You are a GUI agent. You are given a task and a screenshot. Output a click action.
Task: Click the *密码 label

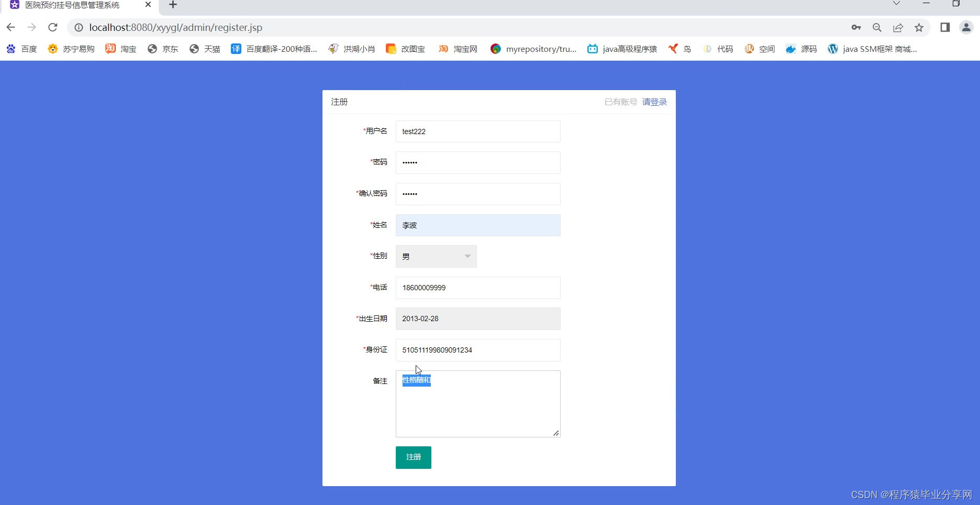point(378,162)
